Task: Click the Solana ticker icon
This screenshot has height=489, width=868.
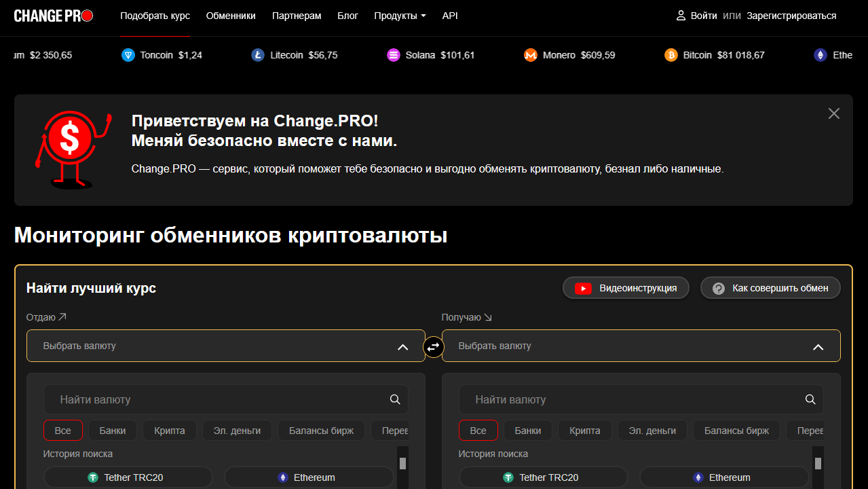Action: 394,55
